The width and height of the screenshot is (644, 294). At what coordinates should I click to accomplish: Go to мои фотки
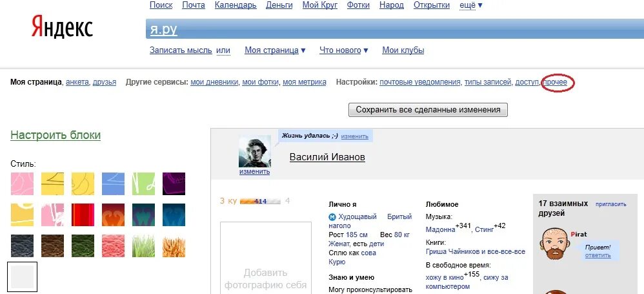[261, 82]
